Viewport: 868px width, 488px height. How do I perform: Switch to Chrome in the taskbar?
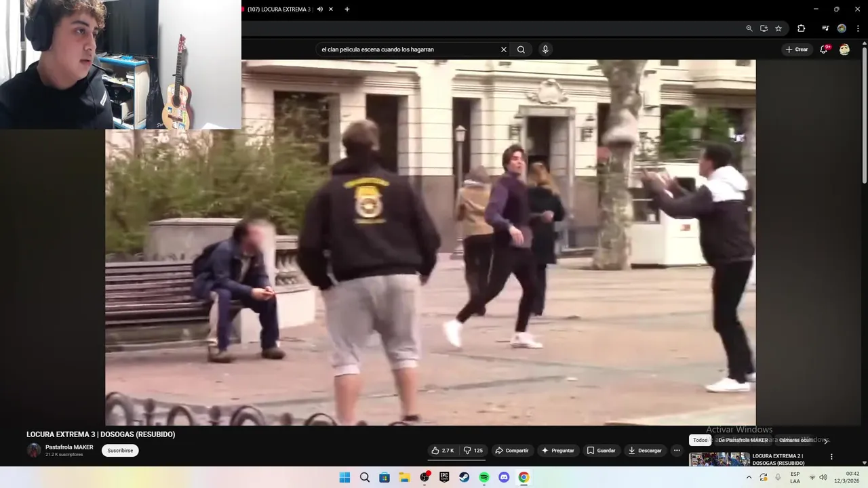[524, 477]
